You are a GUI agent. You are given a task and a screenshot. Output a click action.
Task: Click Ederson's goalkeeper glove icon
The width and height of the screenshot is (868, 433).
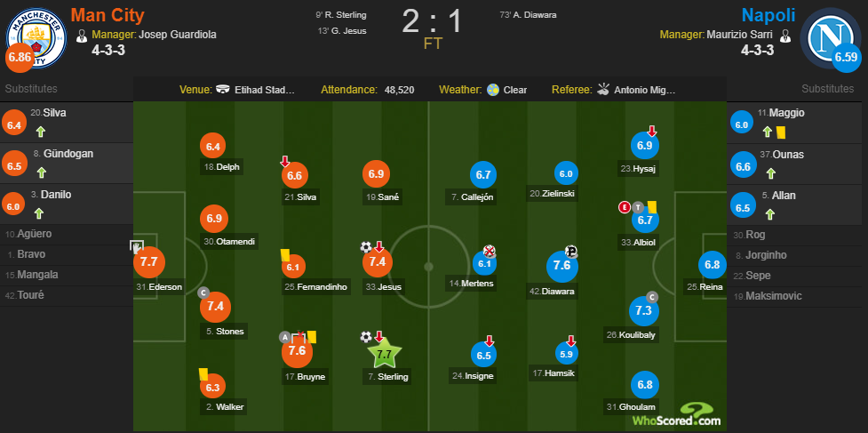coord(136,247)
